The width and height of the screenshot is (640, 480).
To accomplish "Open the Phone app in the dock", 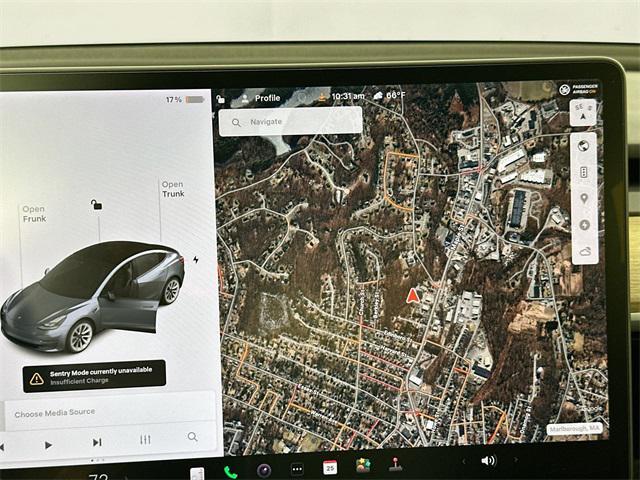I will (x=231, y=472).
